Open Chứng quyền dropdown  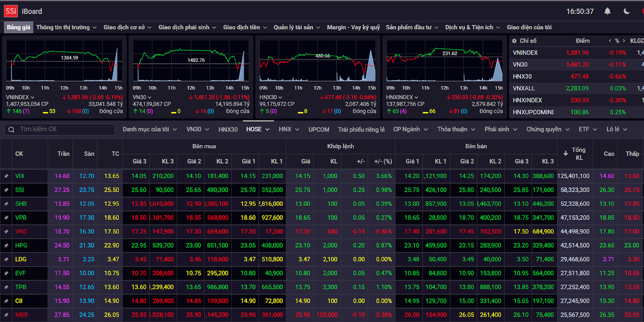tap(548, 129)
